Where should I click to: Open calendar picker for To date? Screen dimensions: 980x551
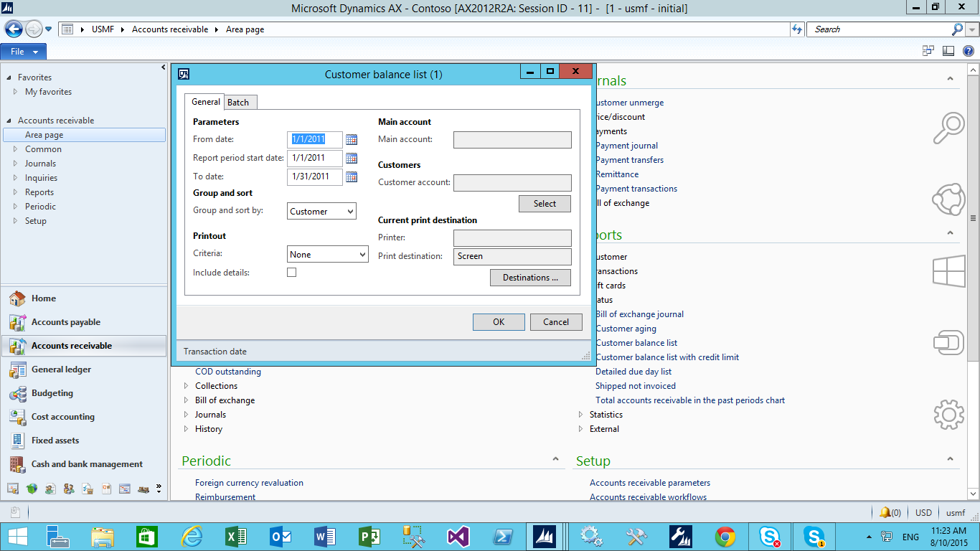point(352,176)
